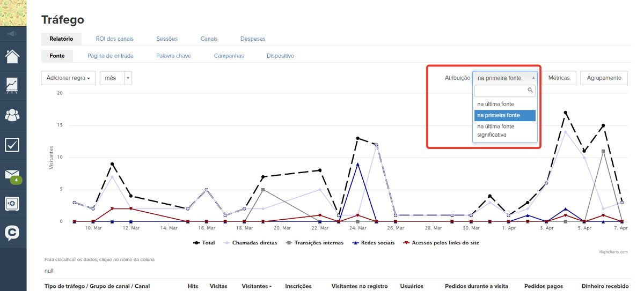Switch to the Palavra chave tab
Image resolution: width=644 pixels, height=291 pixels.
[173, 56]
